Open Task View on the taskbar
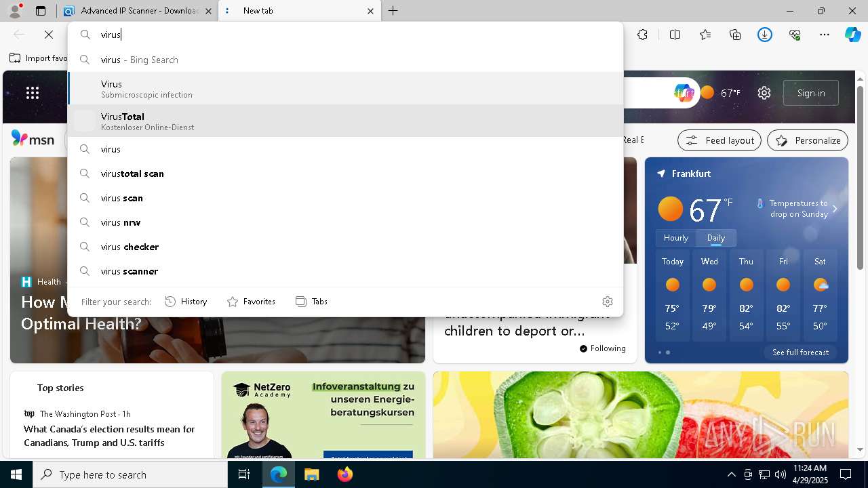The width and height of the screenshot is (868, 488). pos(244,474)
